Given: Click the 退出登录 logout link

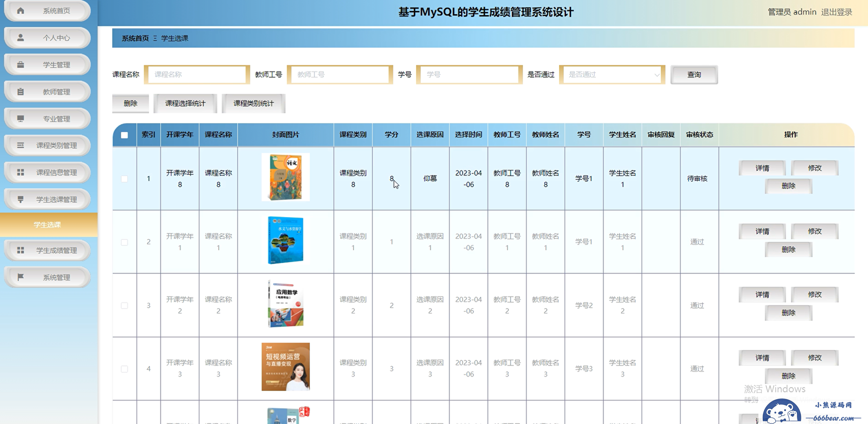Looking at the screenshot, I should tap(836, 12).
